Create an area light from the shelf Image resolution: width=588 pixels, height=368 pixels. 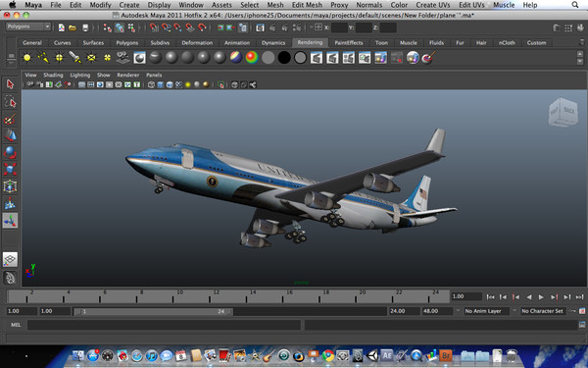pyautogui.click(x=91, y=58)
